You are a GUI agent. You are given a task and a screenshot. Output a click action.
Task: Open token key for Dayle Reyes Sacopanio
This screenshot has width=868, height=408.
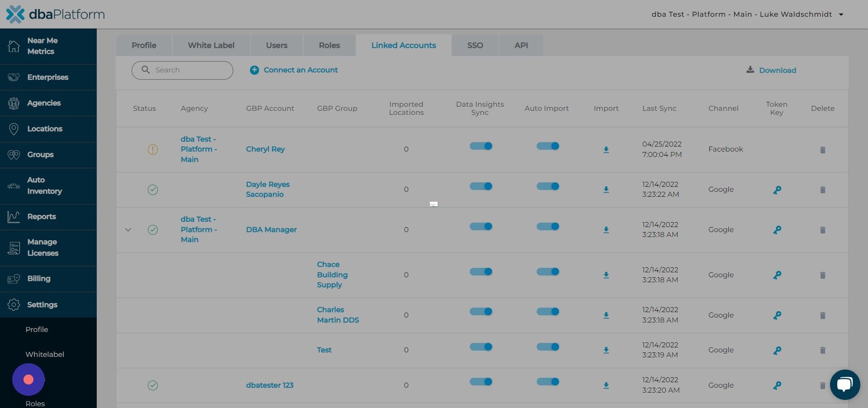point(777,190)
